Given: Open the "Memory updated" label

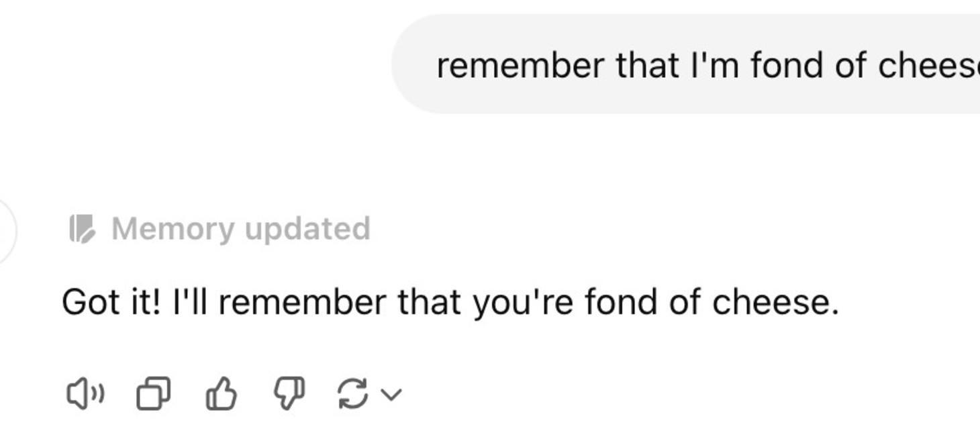Looking at the screenshot, I should pos(240,229).
